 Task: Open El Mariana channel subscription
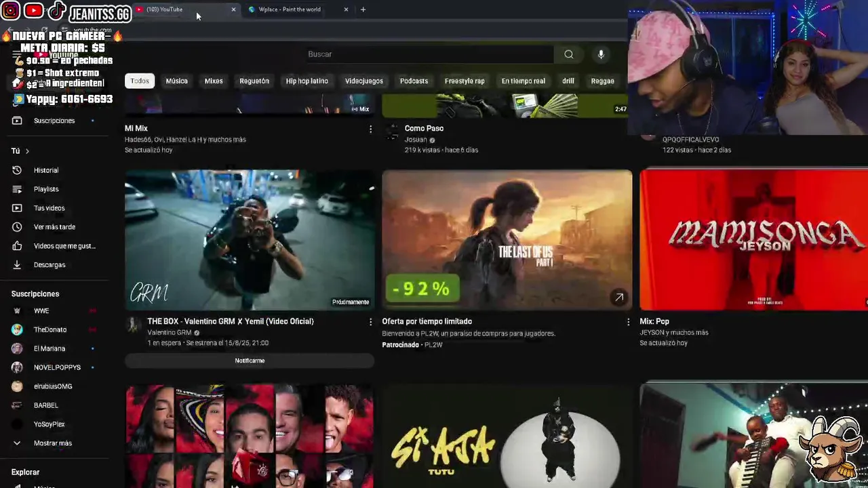click(49, 348)
